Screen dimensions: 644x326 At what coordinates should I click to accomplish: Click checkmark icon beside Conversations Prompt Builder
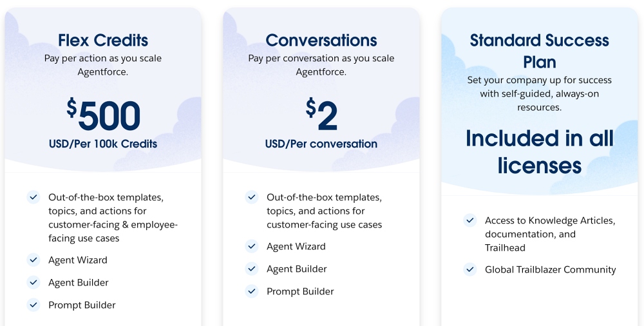[252, 291]
